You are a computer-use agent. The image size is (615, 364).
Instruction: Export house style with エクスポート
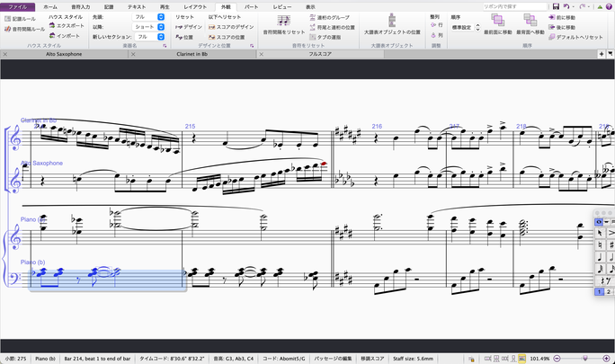point(67,25)
